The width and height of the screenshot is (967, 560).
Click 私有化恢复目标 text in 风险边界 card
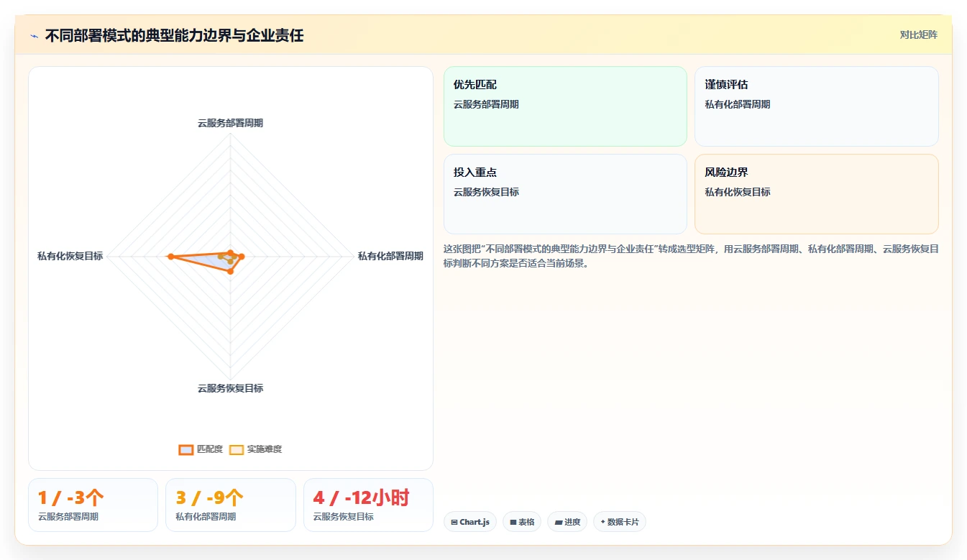pos(737,192)
